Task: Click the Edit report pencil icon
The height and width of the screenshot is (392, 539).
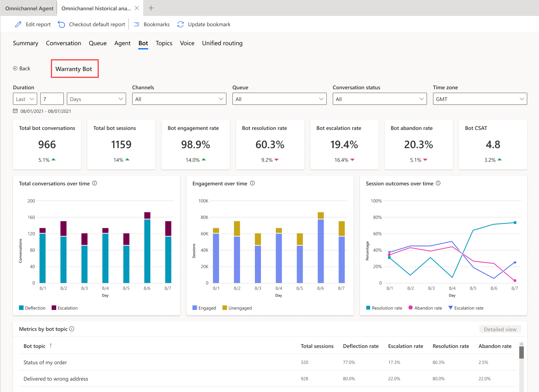Action: point(18,24)
